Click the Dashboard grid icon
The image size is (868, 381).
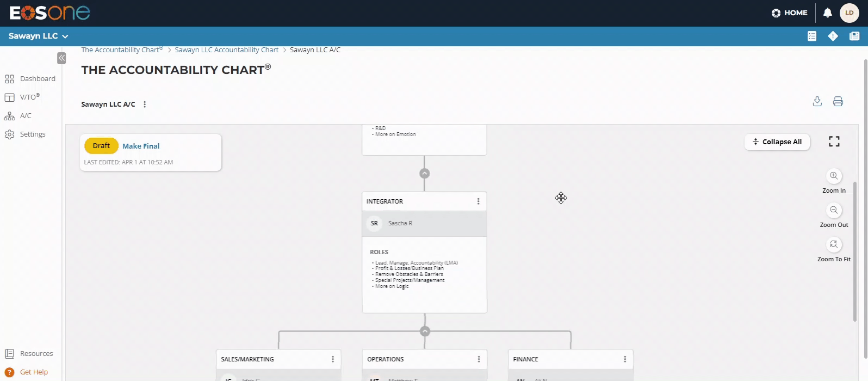tap(9, 79)
